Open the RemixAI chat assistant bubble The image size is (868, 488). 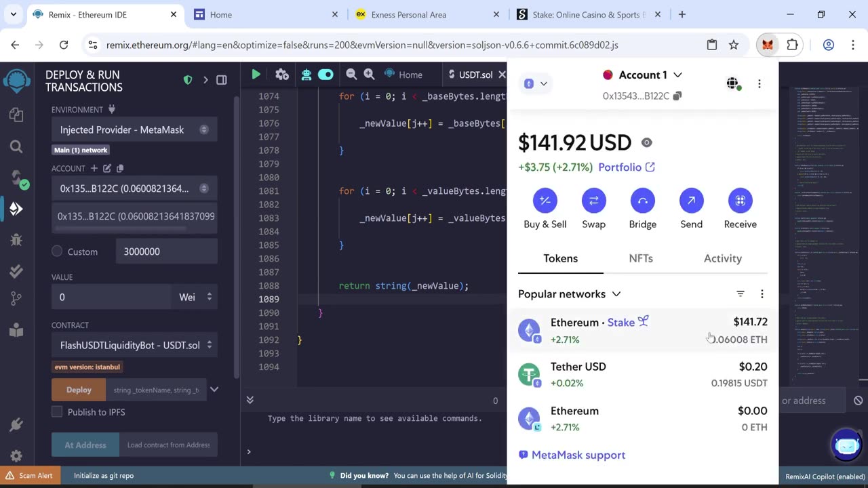tap(847, 445)
